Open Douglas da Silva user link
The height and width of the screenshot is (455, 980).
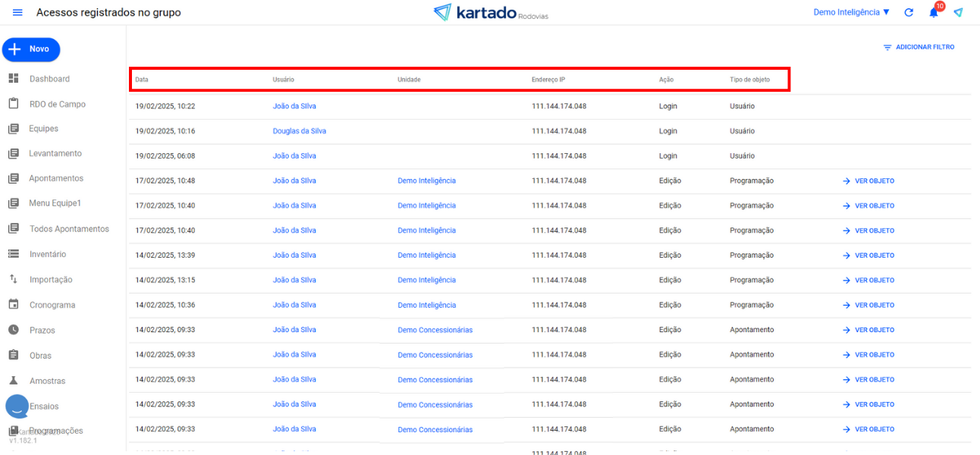point(300,131)
